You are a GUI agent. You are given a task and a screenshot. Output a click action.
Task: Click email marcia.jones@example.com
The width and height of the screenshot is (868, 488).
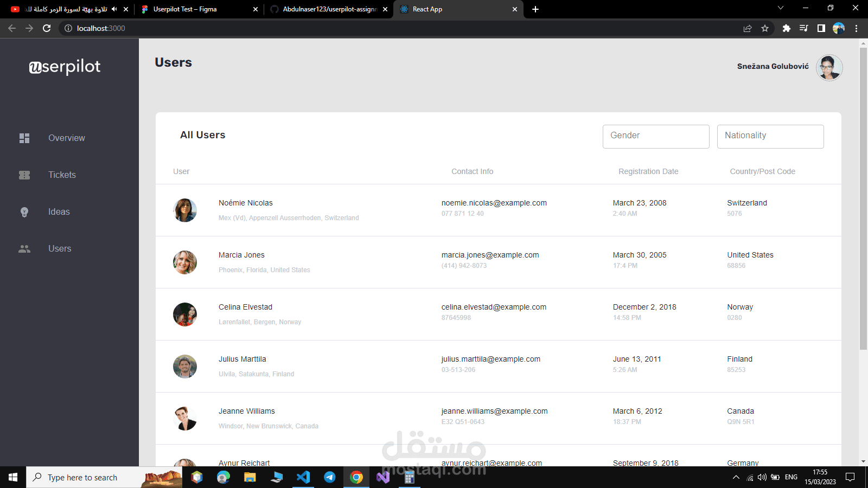(x=490, y=255)
